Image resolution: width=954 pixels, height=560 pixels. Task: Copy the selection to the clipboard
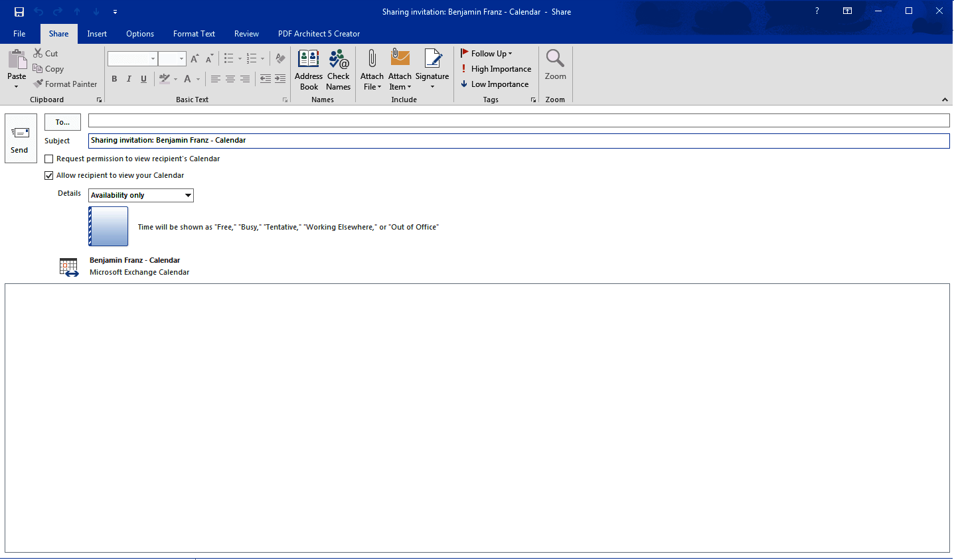48,69
